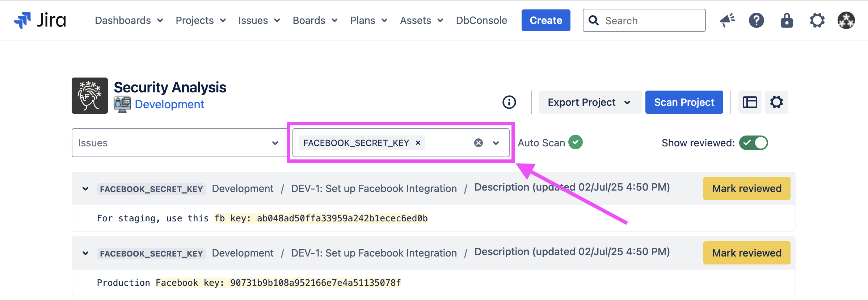The width and height of the screenshot is (868, 300).
Task: Open the Dashboards menu
Action: pyautogui.click(x=129, y=20)
